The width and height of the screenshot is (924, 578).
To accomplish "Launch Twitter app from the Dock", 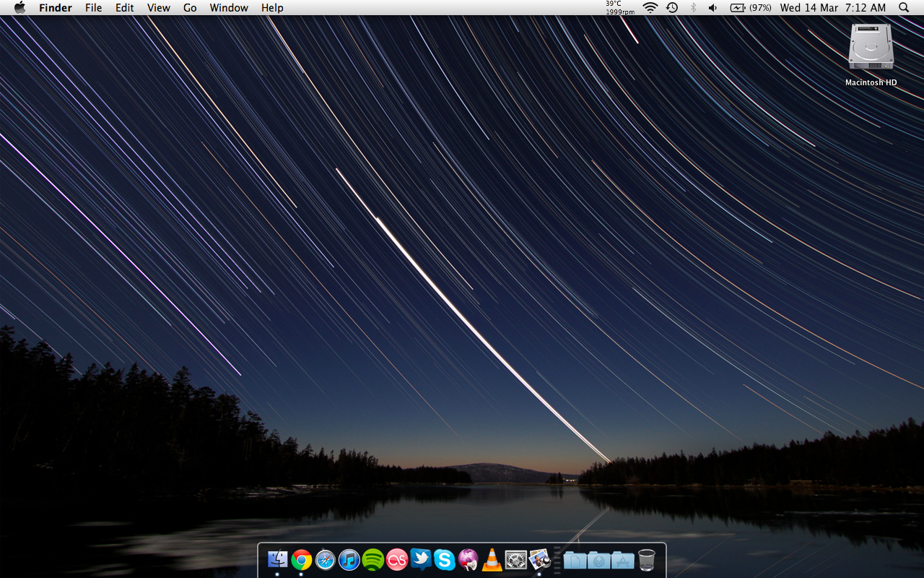I will [x=421, y=559].
